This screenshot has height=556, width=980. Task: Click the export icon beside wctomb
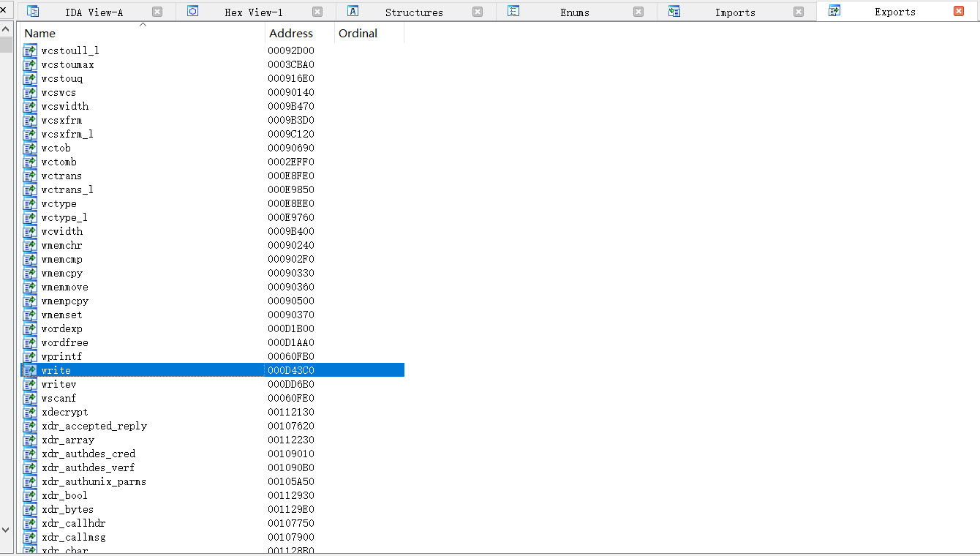30,162
